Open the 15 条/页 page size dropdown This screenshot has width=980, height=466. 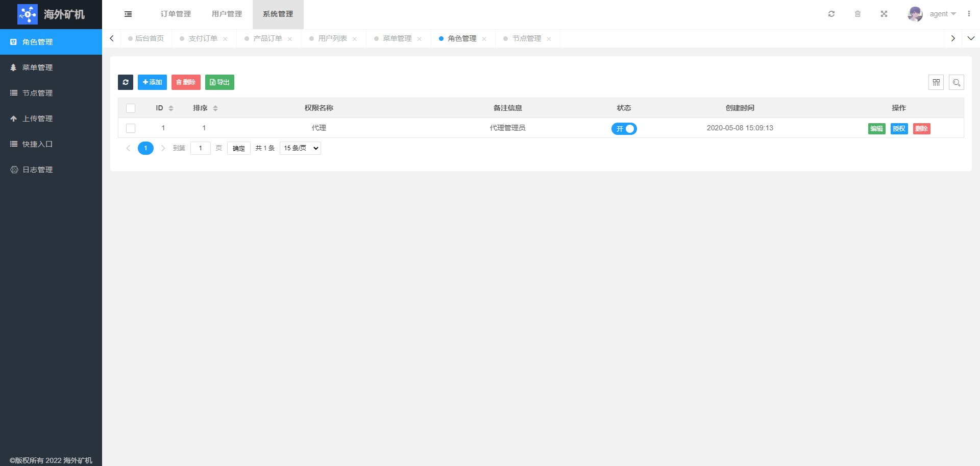pos(300,148)
